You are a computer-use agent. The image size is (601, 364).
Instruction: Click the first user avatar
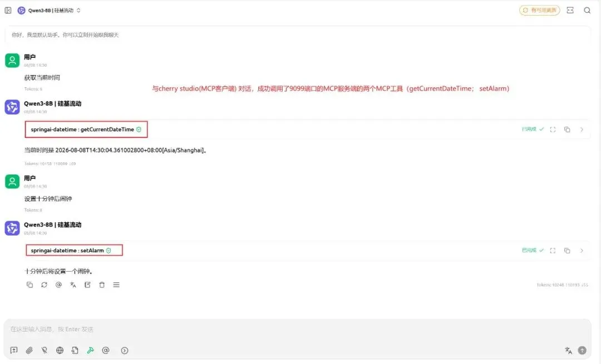coord(12,61)
